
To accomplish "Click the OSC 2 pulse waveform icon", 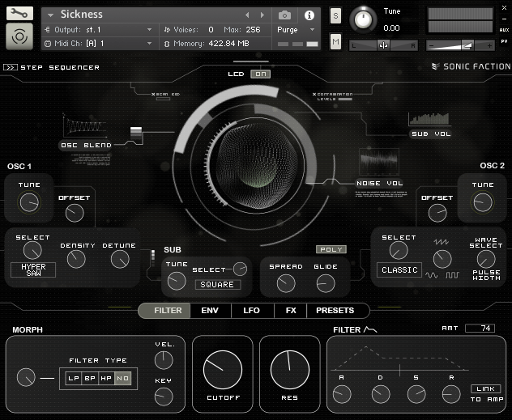I will pos(453,275).
